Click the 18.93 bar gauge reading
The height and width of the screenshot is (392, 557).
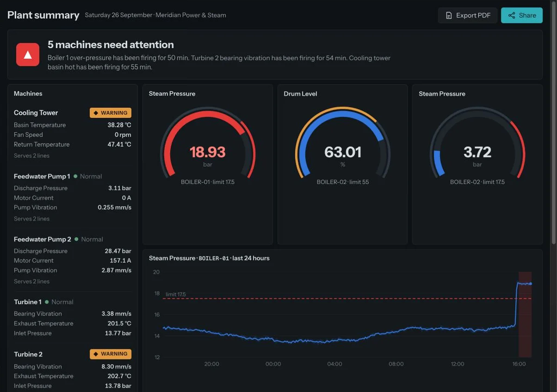point(207,152)
